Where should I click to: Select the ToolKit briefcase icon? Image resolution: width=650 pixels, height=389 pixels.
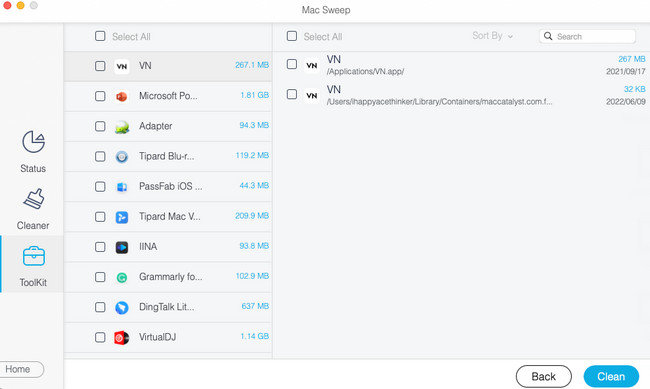[34, 256]
